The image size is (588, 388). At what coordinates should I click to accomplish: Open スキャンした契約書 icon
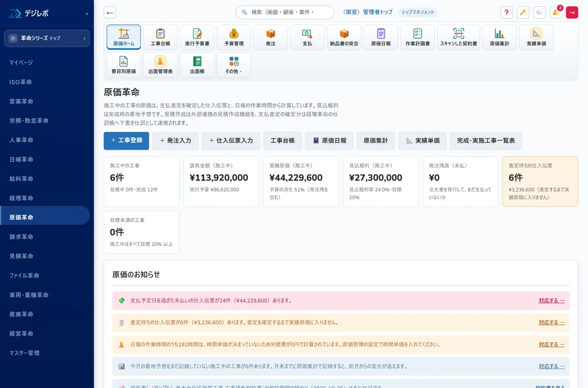[458, 37]
